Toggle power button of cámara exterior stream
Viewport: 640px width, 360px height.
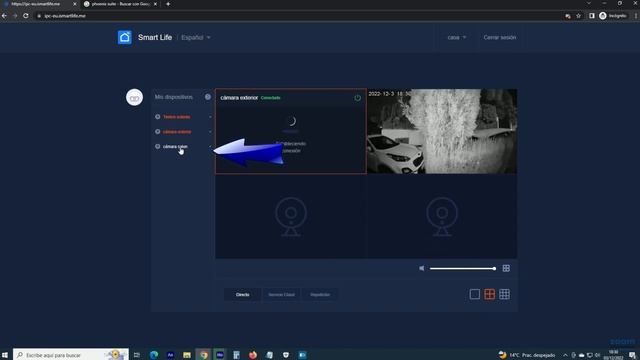point(357,98)
